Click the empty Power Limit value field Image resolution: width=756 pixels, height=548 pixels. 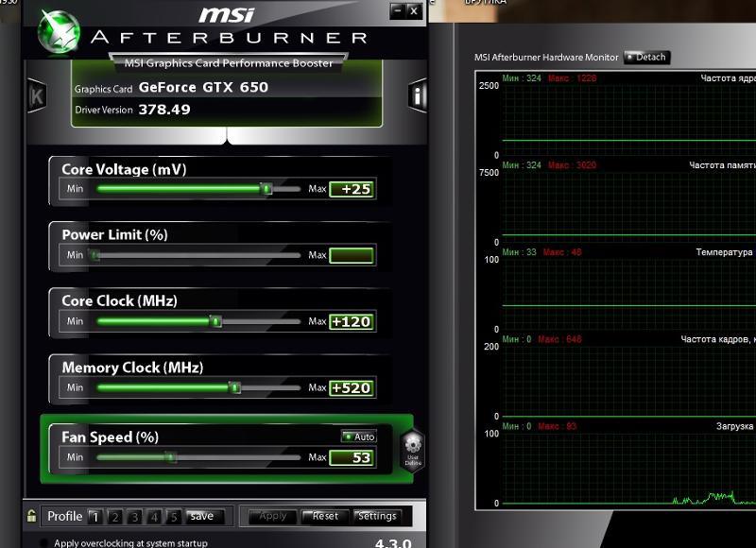pos(352,255)
